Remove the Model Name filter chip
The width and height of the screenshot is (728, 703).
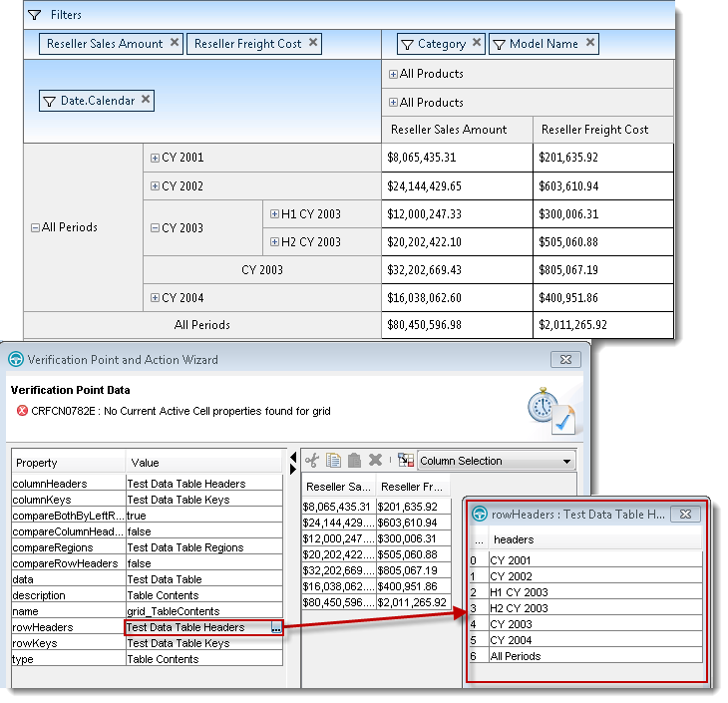590,43
